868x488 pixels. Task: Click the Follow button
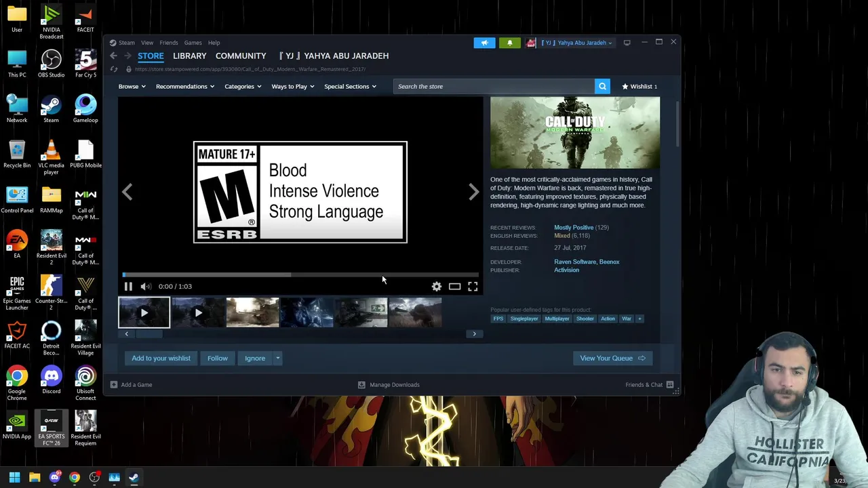218,358
